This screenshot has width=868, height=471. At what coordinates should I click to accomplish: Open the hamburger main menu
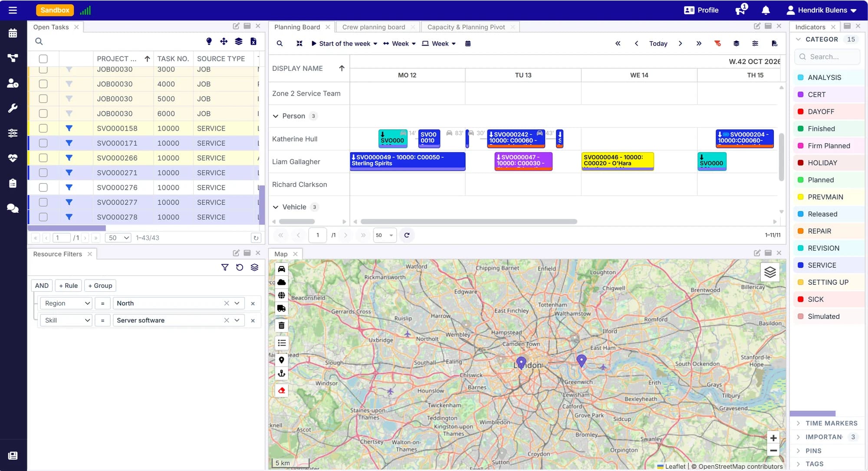tap(13, 10)
